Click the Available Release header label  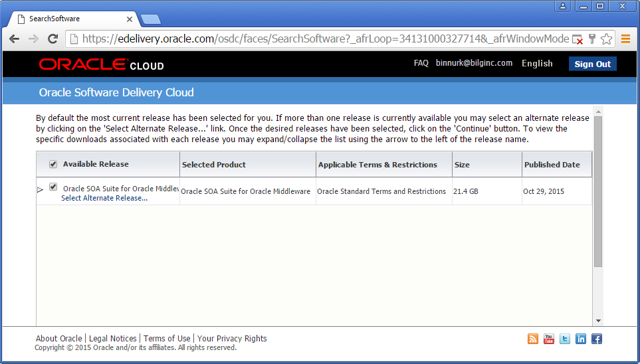pyautogui.click(x=96, y=164)
